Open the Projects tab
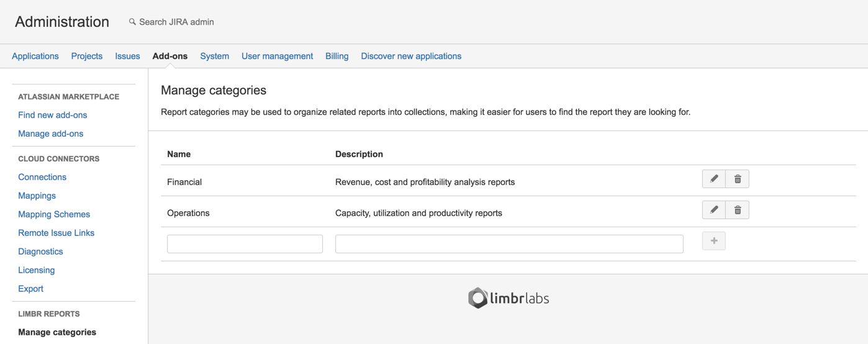The image size is (868, 344). [87, 56]
